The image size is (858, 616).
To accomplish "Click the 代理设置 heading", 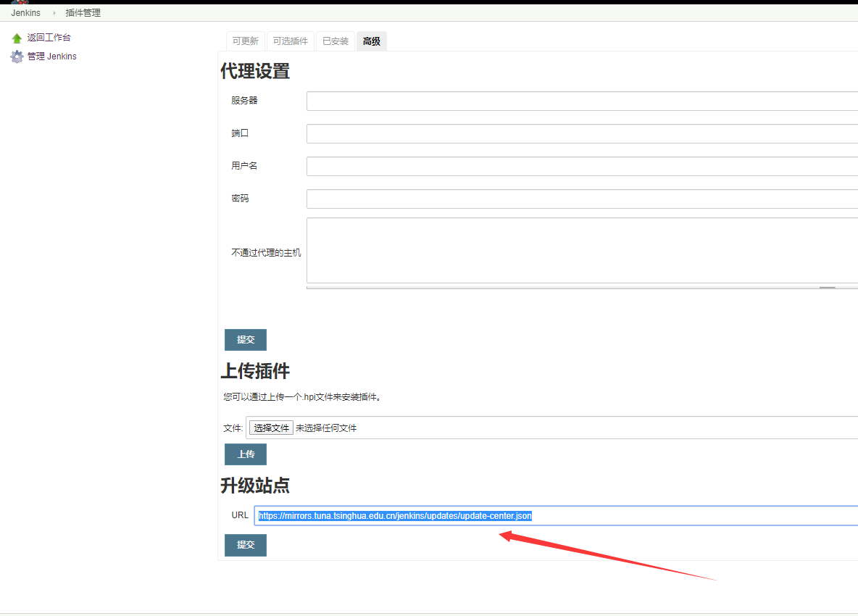I will pyautogui.click(x=255, y=71).
